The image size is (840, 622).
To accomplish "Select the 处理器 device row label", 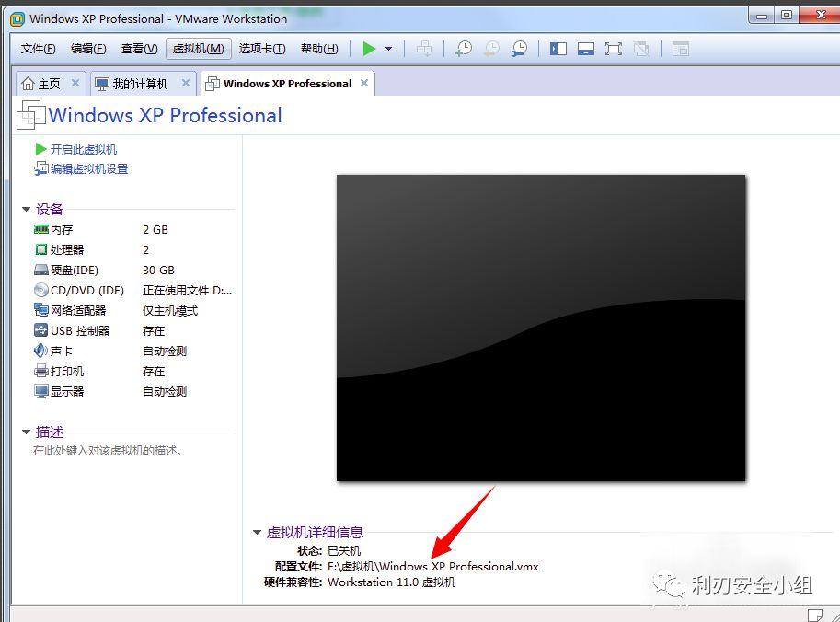I will 67,249.
